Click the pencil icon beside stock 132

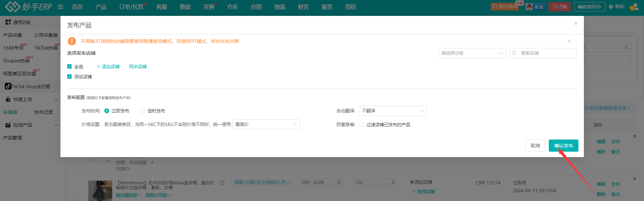coord(393,182)
